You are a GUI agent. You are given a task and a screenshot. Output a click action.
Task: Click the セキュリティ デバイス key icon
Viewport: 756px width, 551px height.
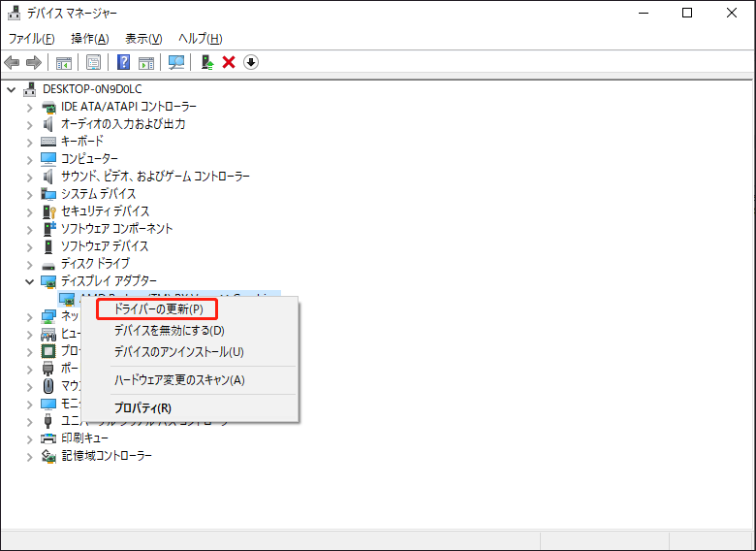pyautogui.click(x=48, y=211)
